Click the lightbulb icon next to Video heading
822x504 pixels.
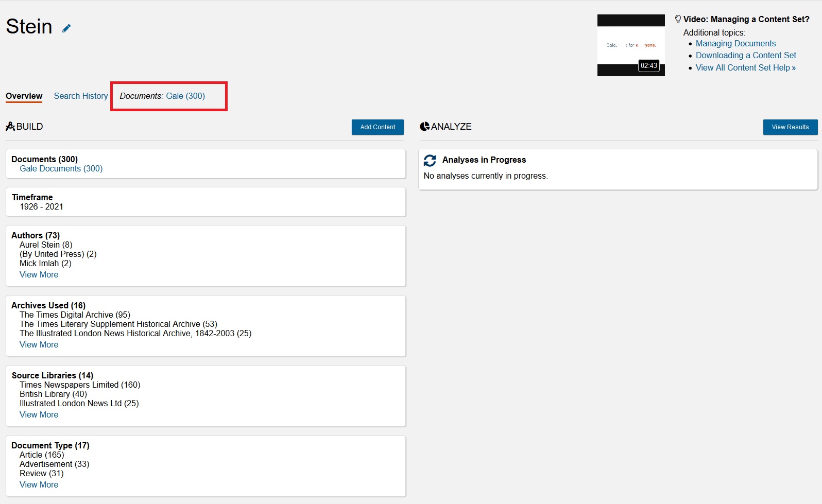click(678, 19)
